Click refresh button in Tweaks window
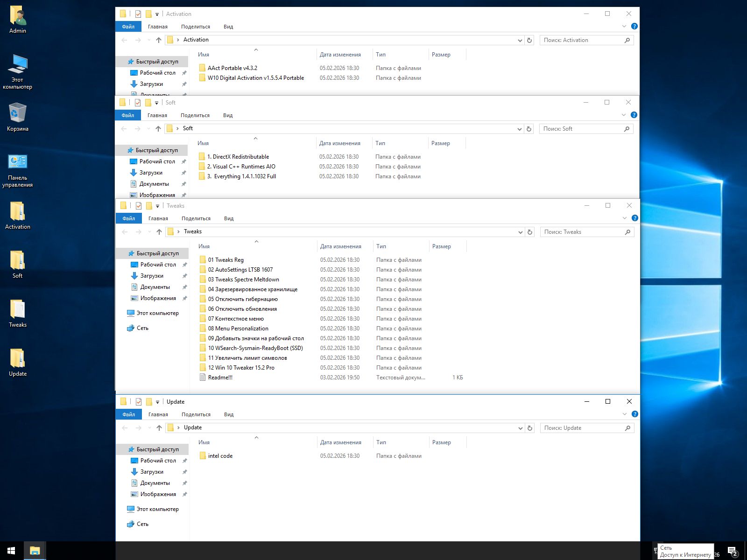 530,232
